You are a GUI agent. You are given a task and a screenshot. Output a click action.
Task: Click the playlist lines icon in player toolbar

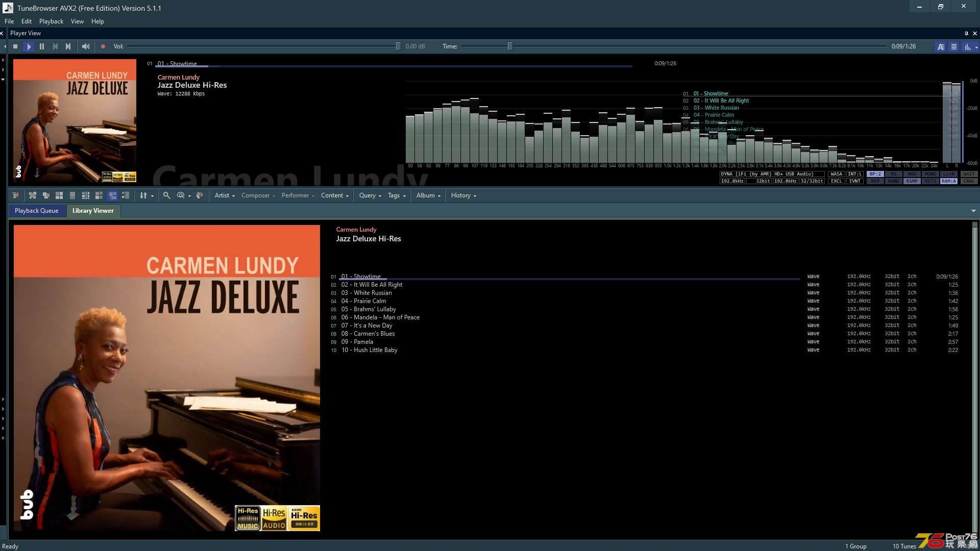click(x=953, y=46)
